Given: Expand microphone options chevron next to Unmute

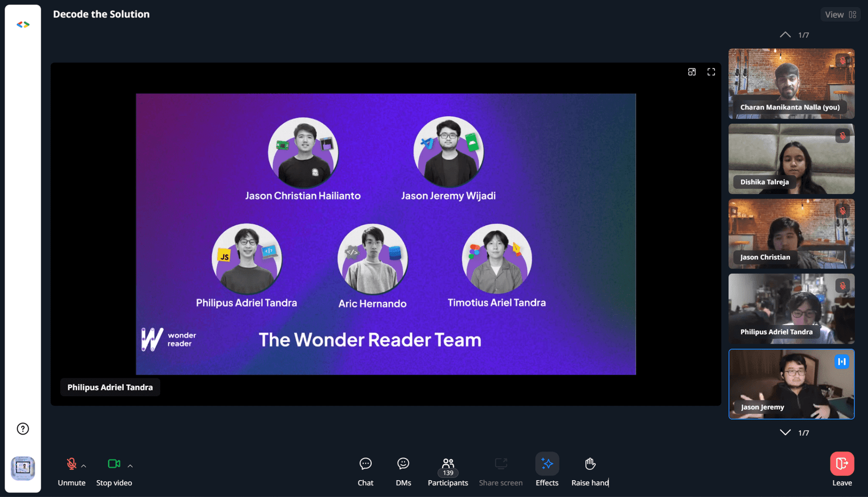Looking at the screenshot, I should 84,466.
